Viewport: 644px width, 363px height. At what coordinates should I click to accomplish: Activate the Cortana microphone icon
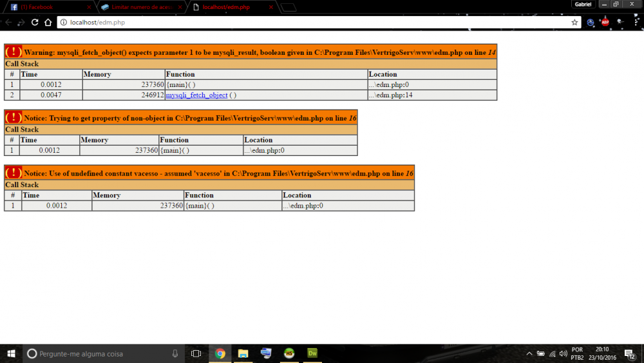pos(175,353)
